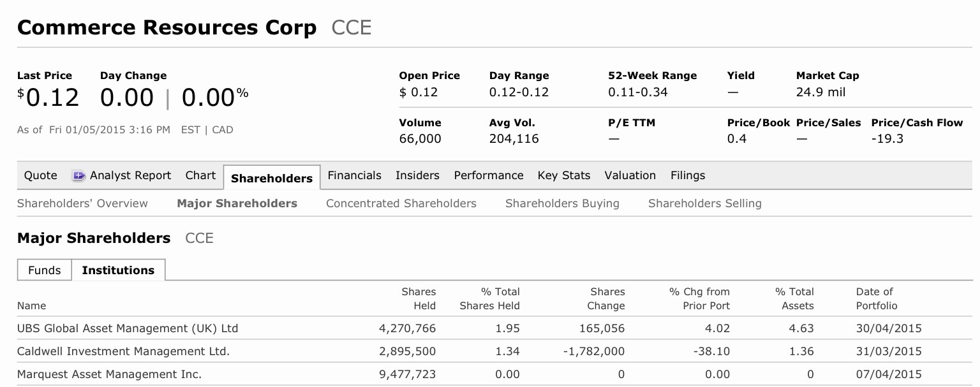Switch to the Funds sub-tab

pyautogui.click(x=44, y=270)
